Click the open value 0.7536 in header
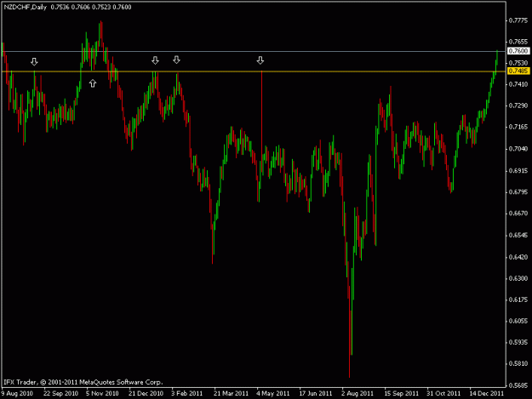The width and height of the screenshot is (532, 399). click(x=60, y=7)
